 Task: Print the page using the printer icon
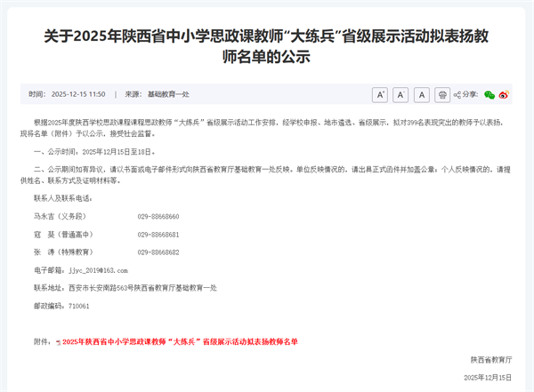[442, 93]
